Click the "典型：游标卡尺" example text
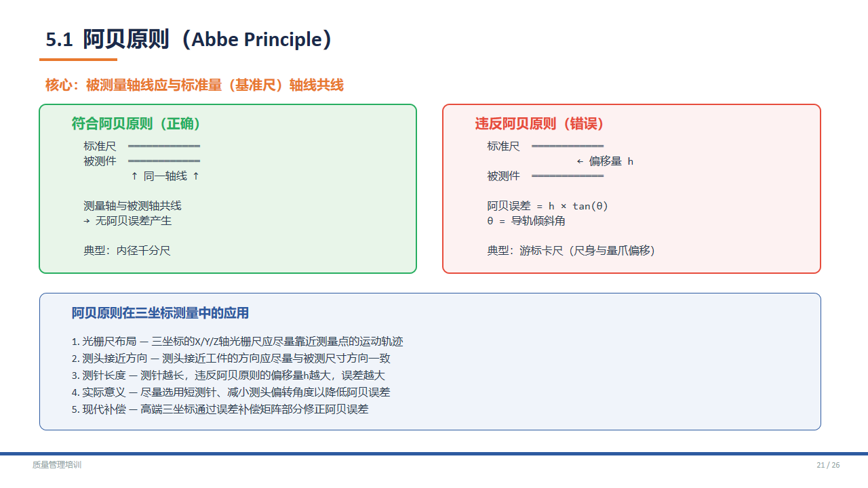The width and height of the screenshot is (868, 488). coord(571,251)
